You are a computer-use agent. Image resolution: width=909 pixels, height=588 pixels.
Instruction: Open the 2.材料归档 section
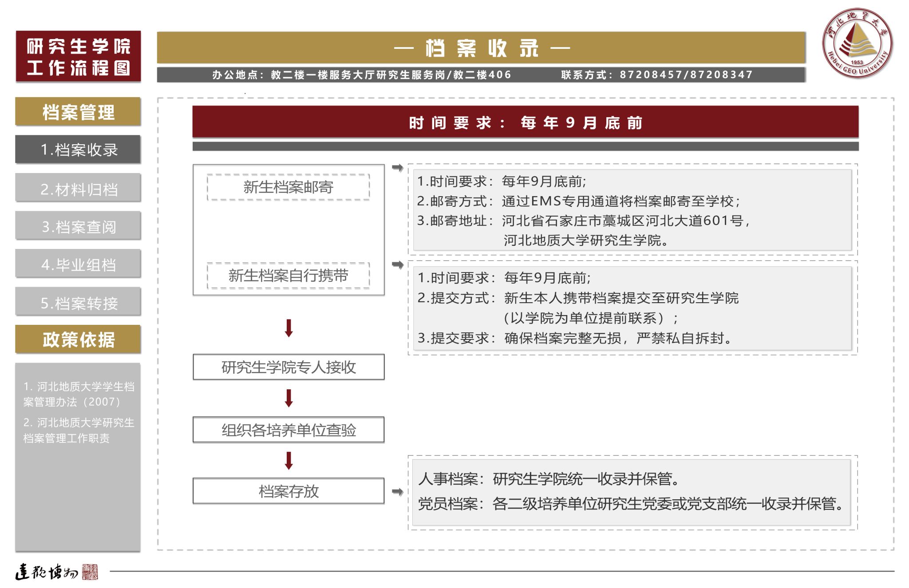pyautogui.click(x=78, y=188)
